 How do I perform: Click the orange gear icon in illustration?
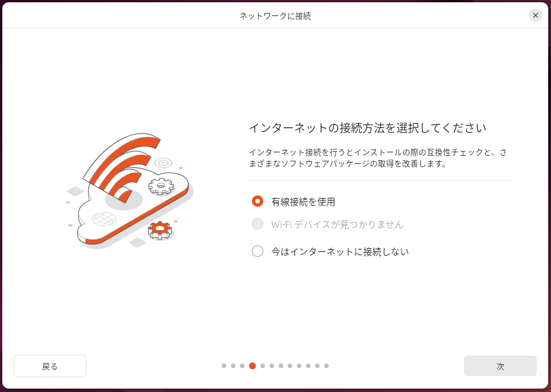pos(160,230)
